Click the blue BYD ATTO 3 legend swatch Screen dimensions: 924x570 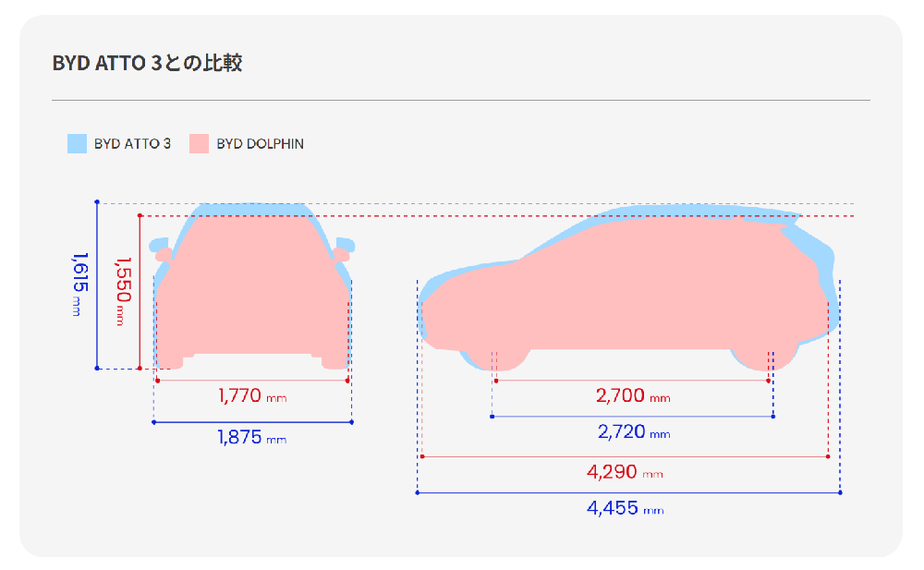click(x=77, y=144)
